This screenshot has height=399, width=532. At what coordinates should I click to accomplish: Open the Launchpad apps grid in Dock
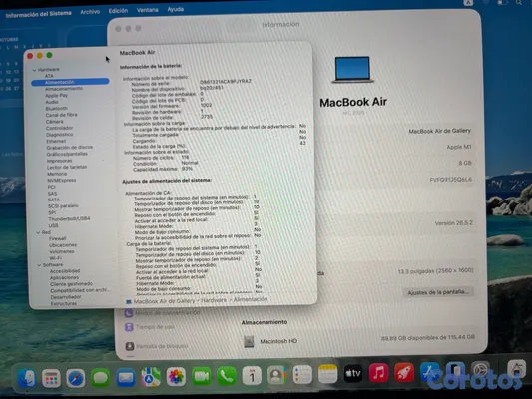[51, 378]
